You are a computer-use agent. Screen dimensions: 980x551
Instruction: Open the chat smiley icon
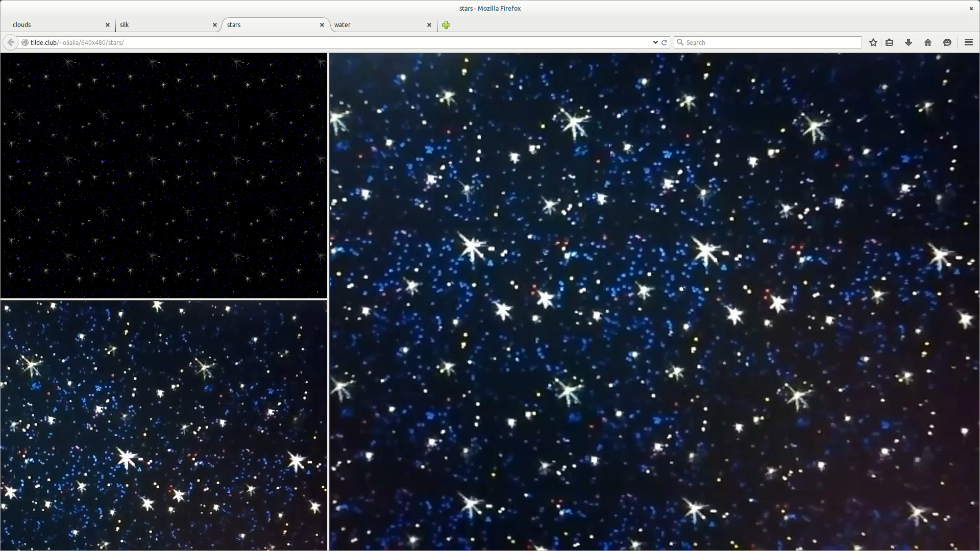click(x=947, y=42)
